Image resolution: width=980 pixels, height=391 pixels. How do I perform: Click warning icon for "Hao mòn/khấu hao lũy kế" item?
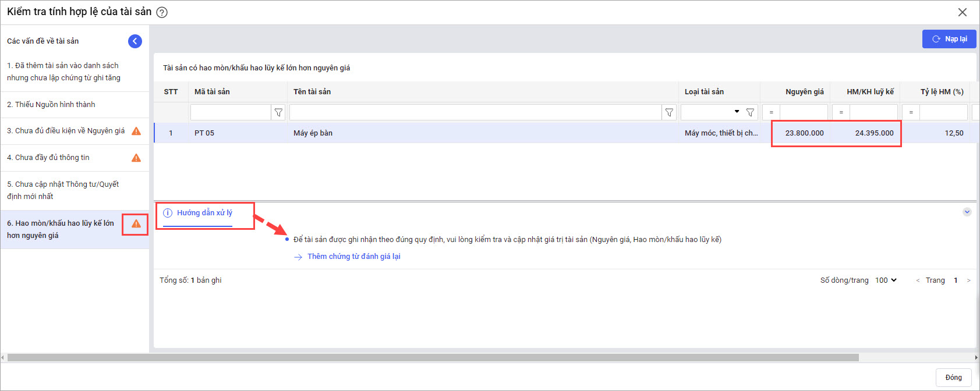[136, 223]
